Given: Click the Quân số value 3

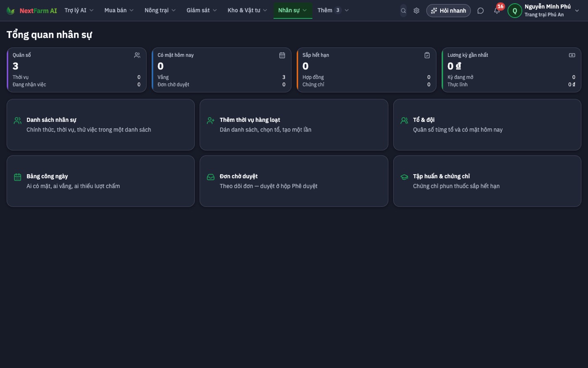Looking at the screenshot, I should [16, 66].
